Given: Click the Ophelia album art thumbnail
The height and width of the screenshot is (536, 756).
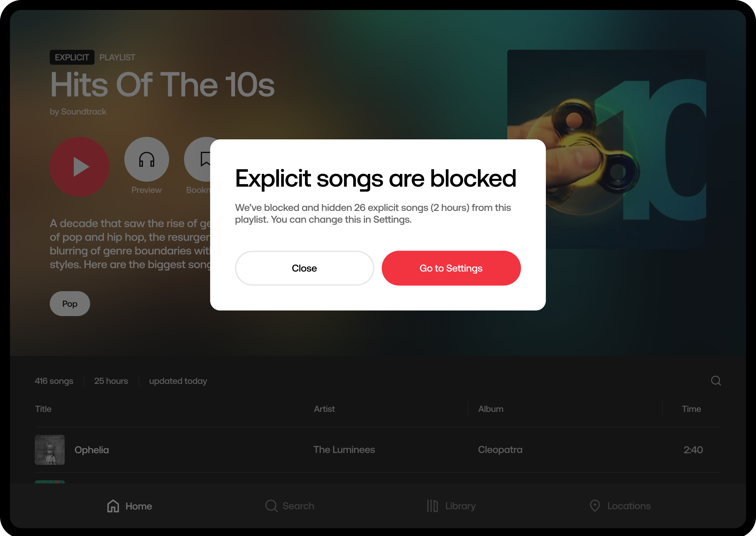Looking at the screenshot, I should [50, 450].
